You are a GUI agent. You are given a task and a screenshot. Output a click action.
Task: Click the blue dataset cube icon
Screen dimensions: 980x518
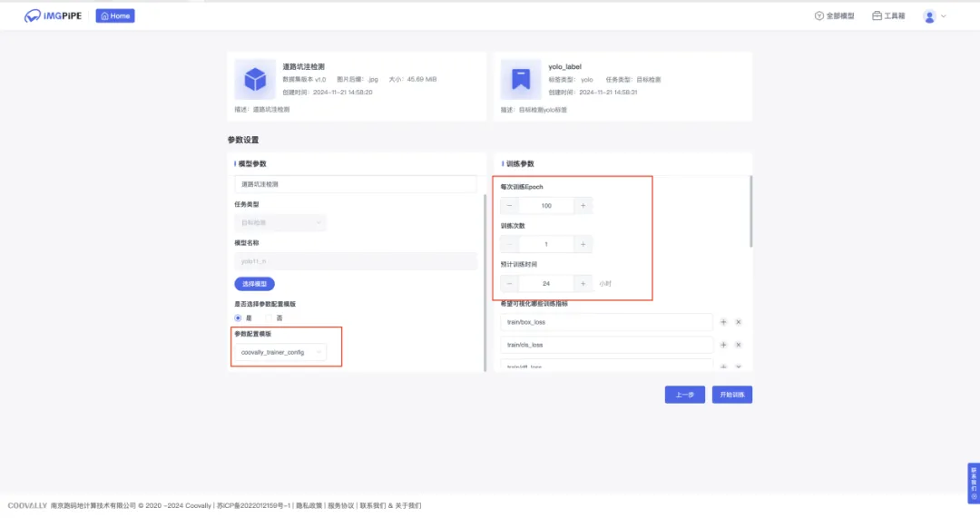point(255,79)
